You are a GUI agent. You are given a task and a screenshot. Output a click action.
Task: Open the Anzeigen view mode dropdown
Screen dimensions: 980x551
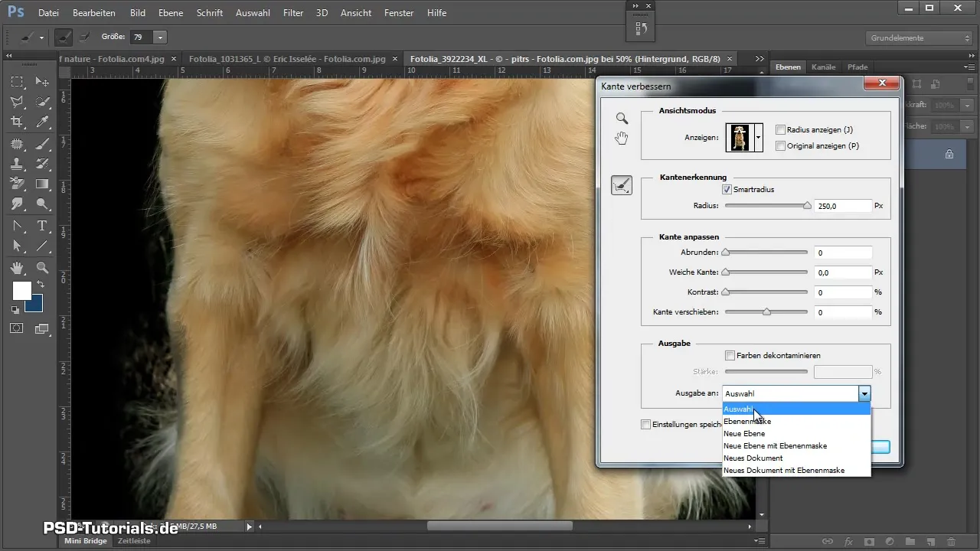click(x=758, y=138)
